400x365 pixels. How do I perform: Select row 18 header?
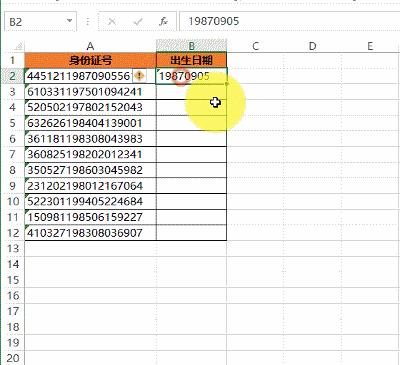tap(13, 327)
